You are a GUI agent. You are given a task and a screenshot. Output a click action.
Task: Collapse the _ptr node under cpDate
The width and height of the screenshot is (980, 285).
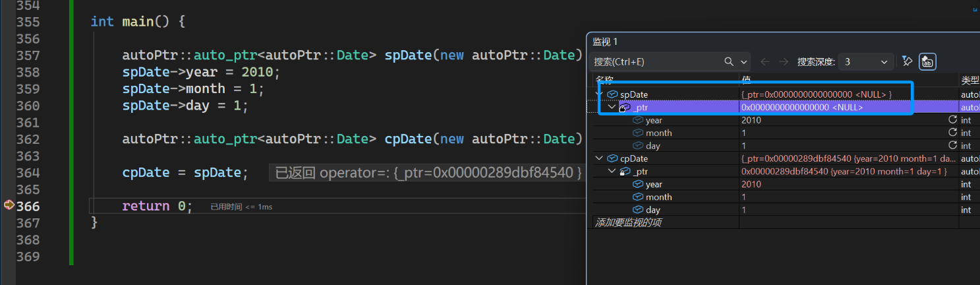click(612, 172)
